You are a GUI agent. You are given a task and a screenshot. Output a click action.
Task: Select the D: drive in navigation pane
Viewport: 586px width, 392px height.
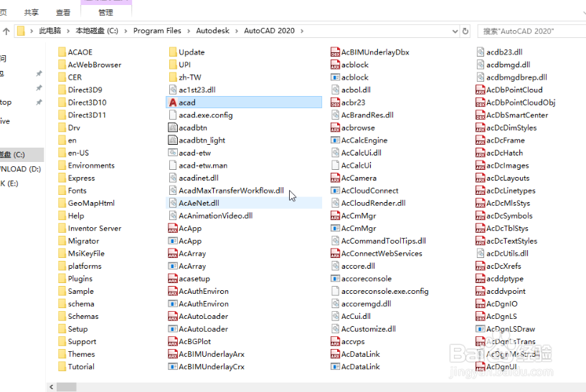pos(21,169)
